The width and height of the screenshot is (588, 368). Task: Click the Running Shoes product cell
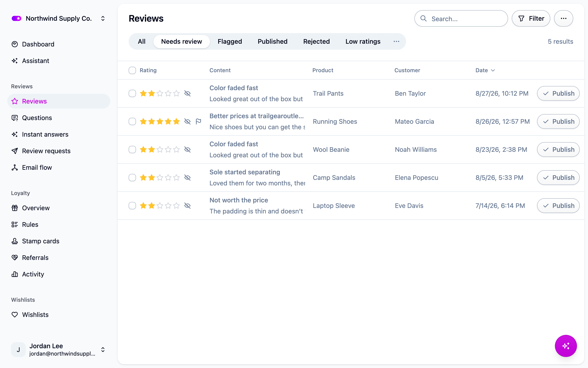tap(335, 121)
